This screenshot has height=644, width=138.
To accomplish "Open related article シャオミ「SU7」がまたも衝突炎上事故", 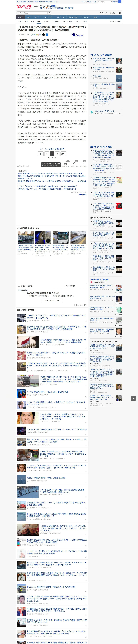I will pyautogui.click(x=47, y=186).
